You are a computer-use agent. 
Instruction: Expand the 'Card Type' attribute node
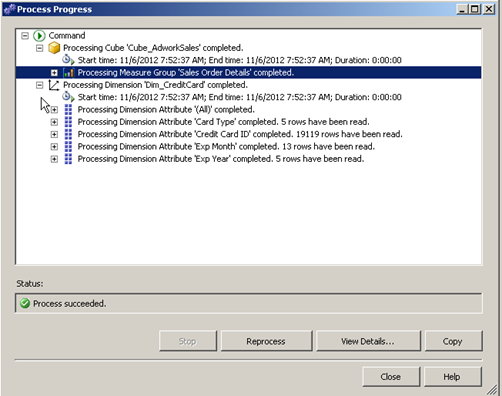(54, 122)
